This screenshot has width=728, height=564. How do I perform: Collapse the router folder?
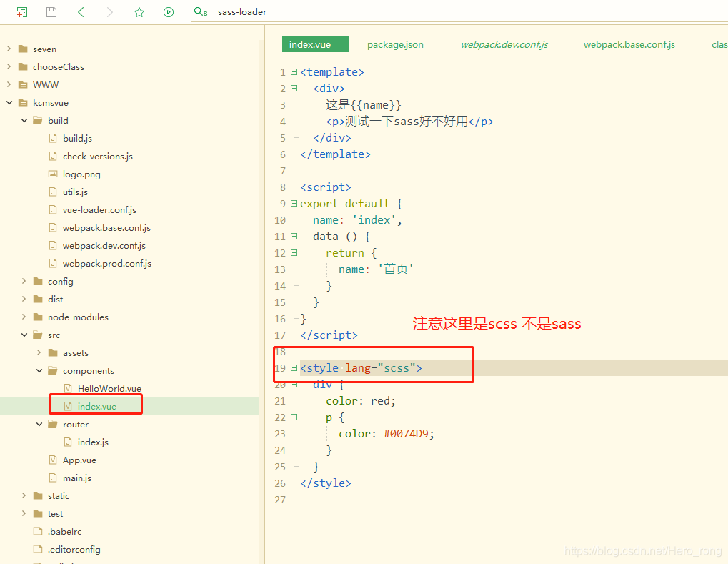39,424
